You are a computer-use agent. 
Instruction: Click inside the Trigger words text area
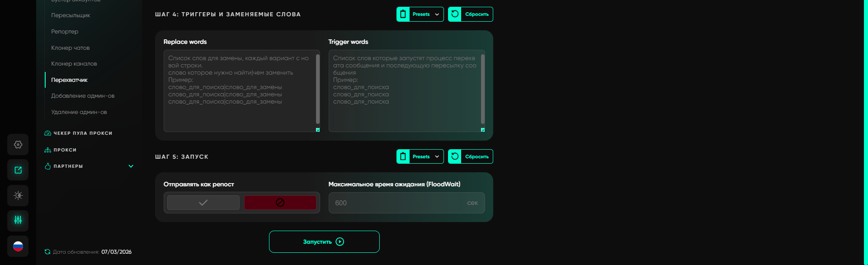coord(405,113)
